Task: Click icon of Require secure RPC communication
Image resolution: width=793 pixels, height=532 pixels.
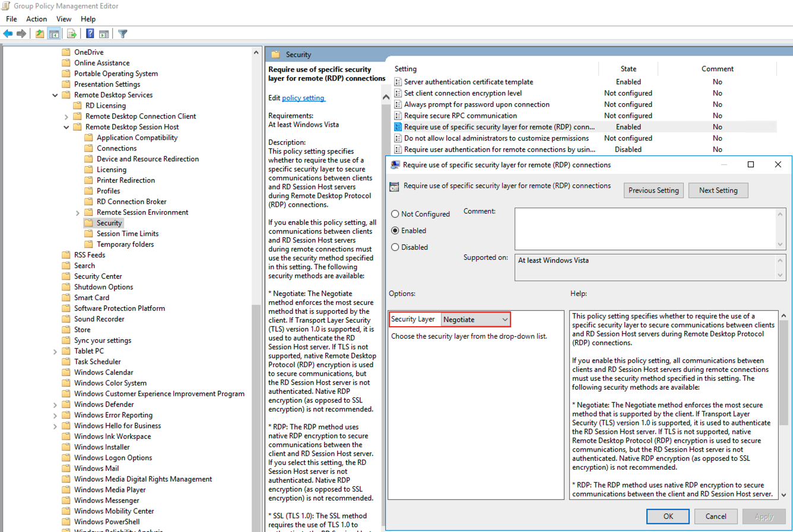Action: [x=398, y=116]
